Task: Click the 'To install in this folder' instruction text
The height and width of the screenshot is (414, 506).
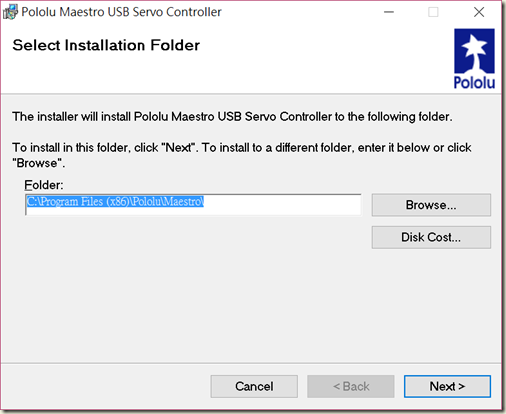Action: [x=242, y=155]
